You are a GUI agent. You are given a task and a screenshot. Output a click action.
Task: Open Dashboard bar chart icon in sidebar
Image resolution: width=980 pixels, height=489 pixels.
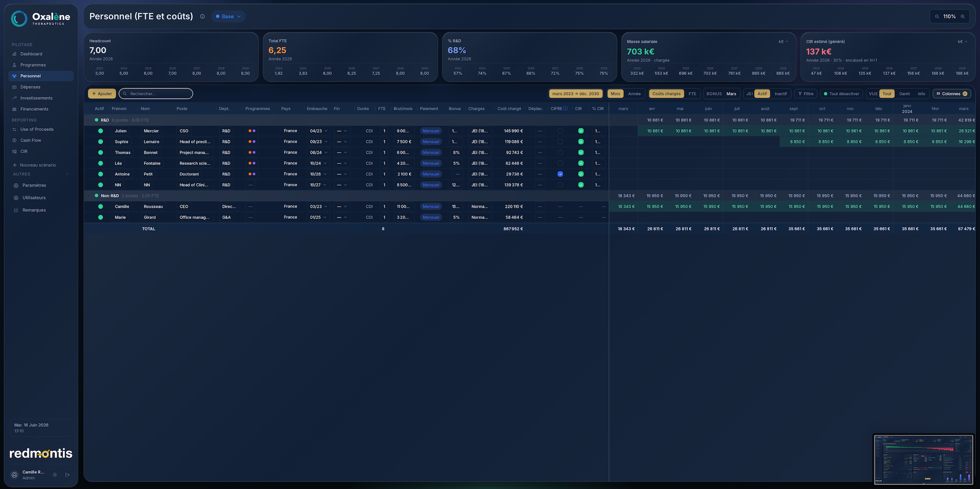[x=14, y=54]
